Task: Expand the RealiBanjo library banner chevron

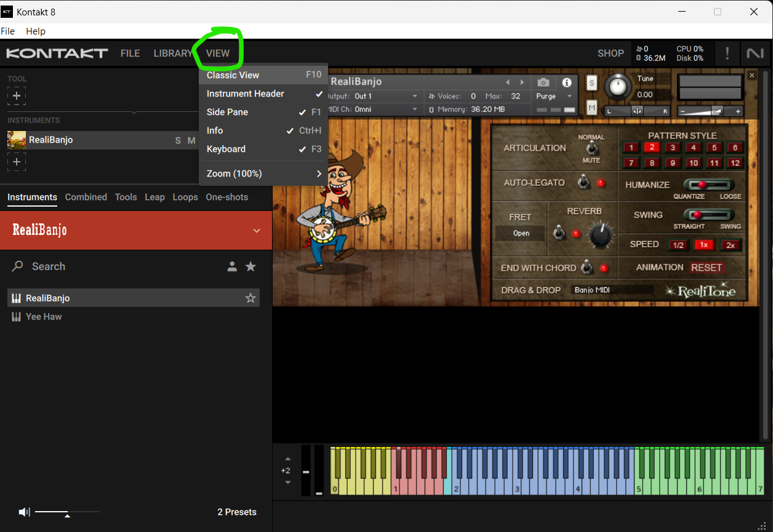Action: [x=257, y=231]
